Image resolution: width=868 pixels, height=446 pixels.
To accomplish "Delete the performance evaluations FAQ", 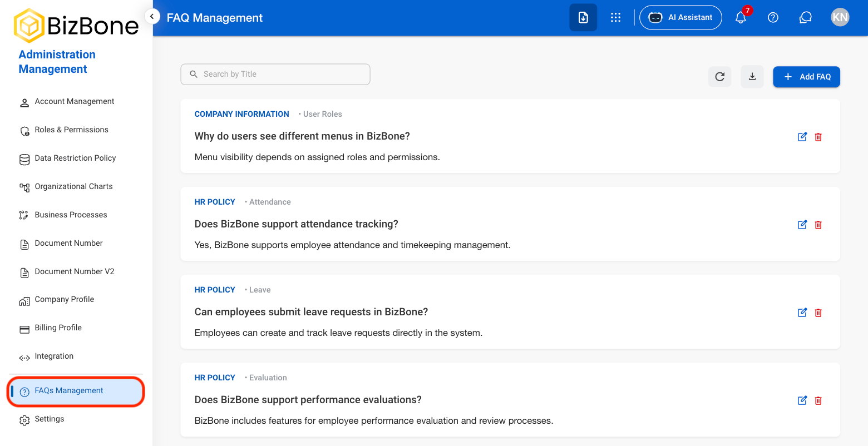I will (818, 400).
